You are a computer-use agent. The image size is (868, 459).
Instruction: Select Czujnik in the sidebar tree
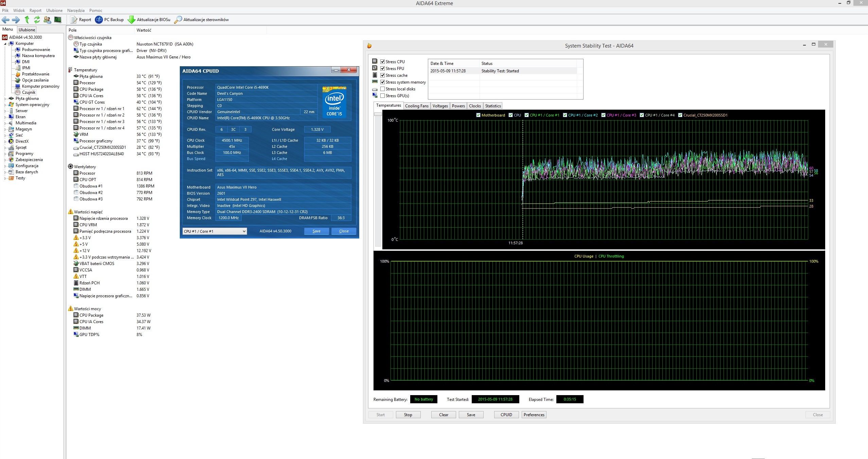coord(29,92)
